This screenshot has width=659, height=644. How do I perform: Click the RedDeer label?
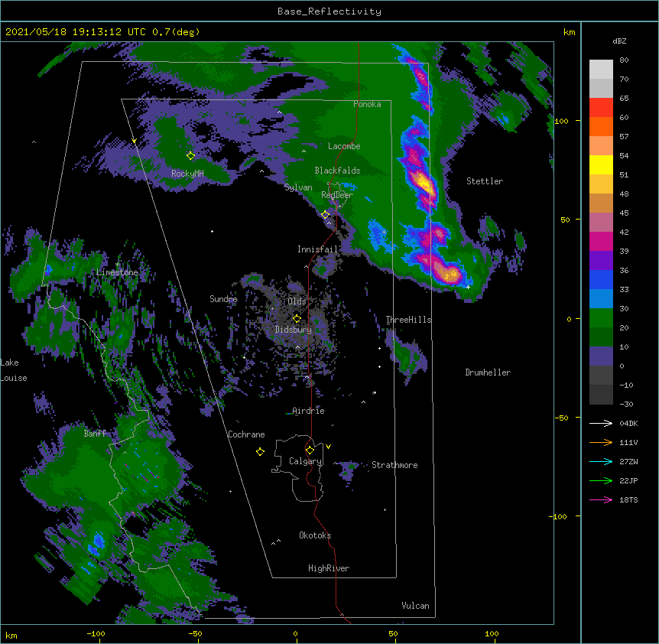coord(337,195)
